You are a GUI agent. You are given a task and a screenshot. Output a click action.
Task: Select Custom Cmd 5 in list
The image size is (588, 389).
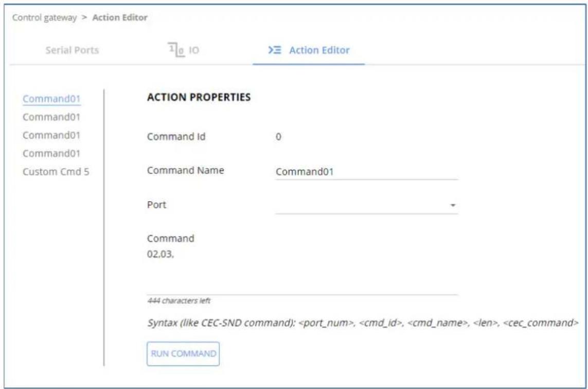point(56,172)
